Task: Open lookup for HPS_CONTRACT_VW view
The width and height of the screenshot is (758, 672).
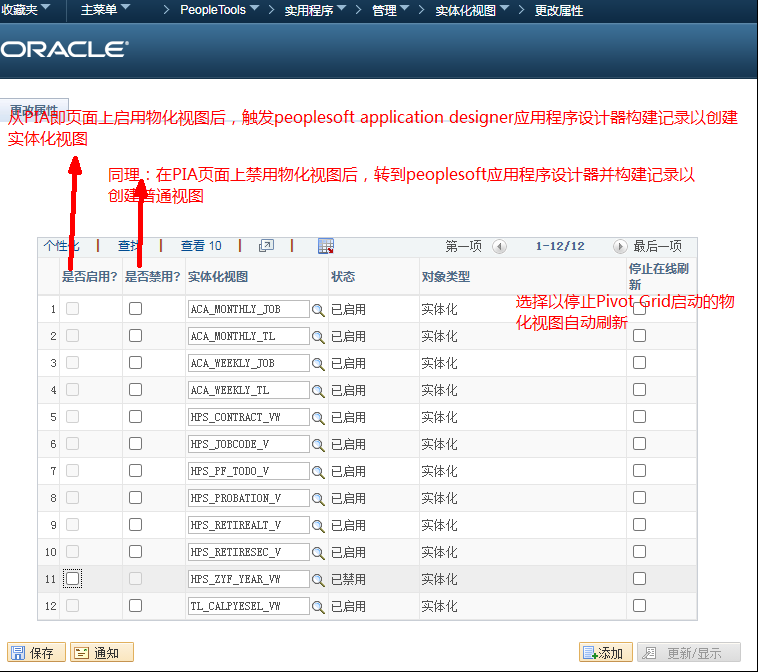Action: (x=318, y=418)
